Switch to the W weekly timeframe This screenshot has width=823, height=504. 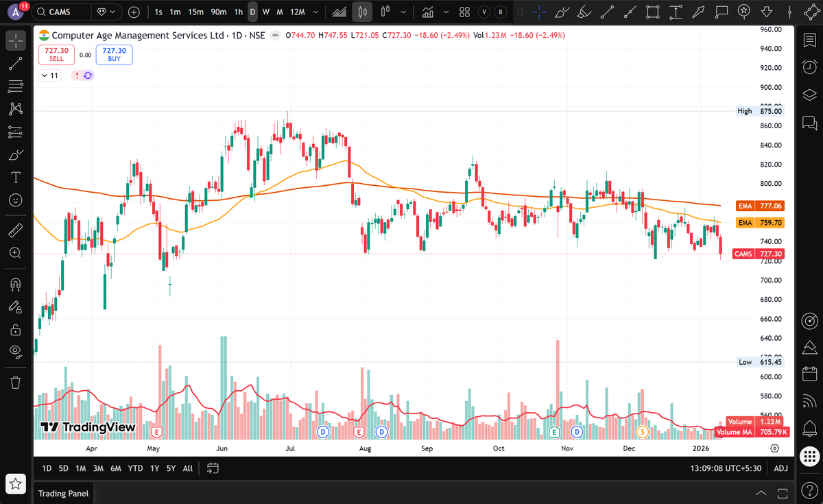[266, 12]
